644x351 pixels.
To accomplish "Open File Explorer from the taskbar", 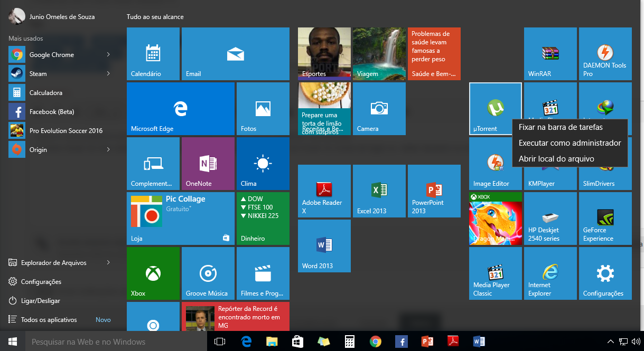I will (x=272, y=341).
